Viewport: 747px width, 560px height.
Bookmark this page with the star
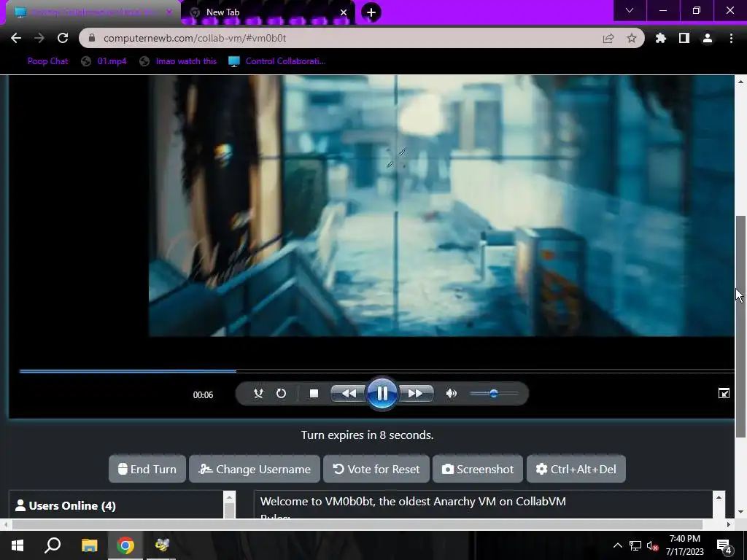tap(632, 38)
